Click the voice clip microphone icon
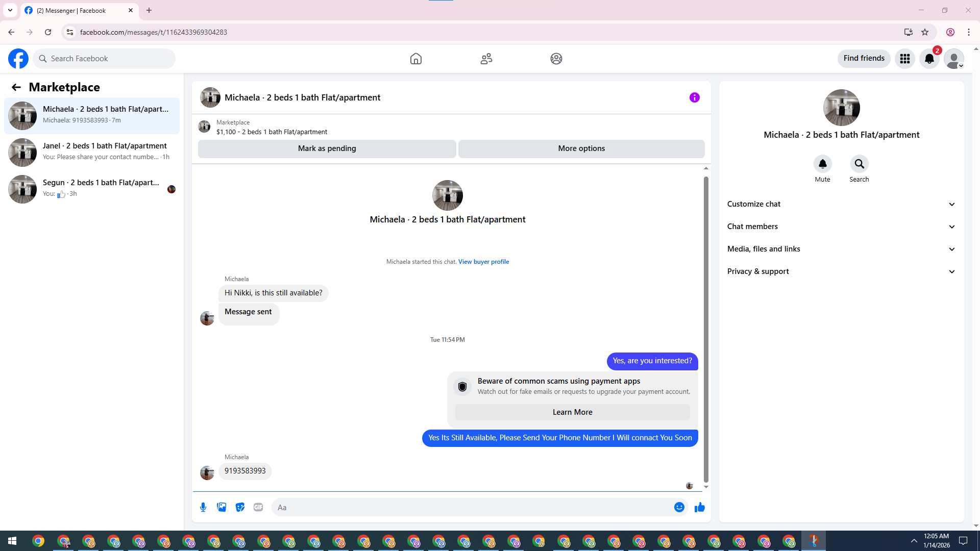The width and height of the screenshot is (980, 551). tap(203, 507)
